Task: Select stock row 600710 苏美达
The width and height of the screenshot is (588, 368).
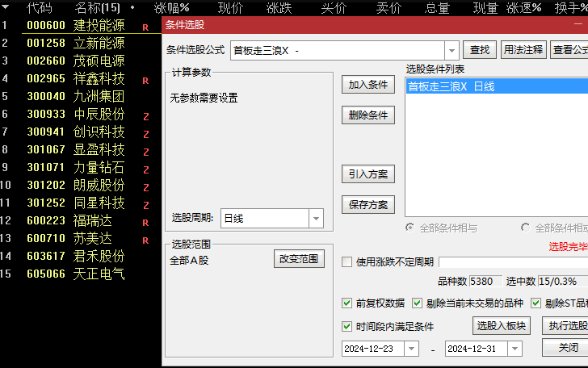Action: pos(81,238)
